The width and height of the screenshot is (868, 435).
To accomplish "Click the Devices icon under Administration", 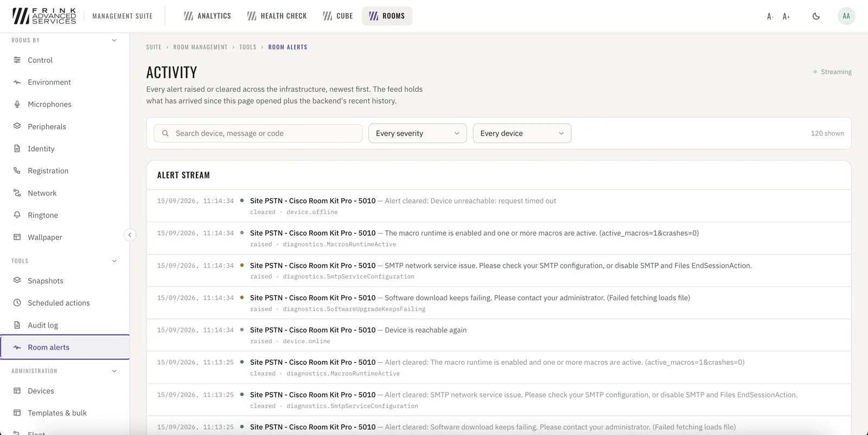I will [17, 391].
